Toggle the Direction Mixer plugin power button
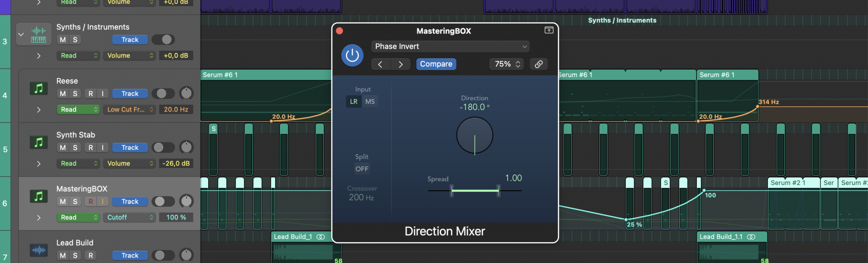The width and height of the screenshot is (868, 263). point(352,55)
